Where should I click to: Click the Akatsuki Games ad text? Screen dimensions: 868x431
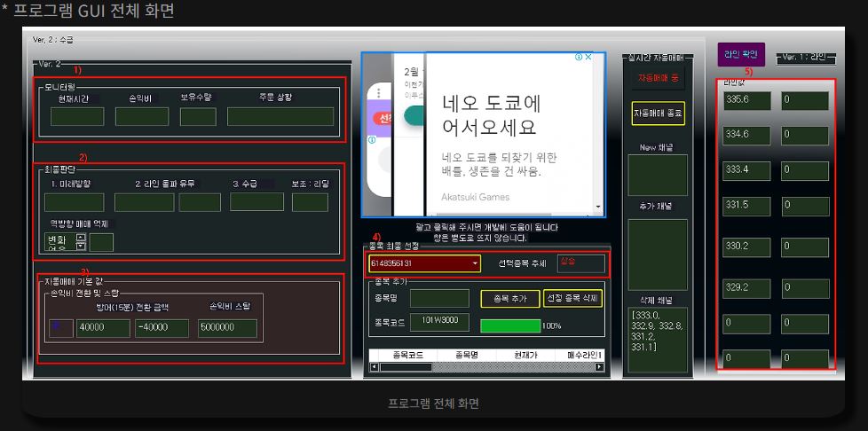tap(476, 196)
